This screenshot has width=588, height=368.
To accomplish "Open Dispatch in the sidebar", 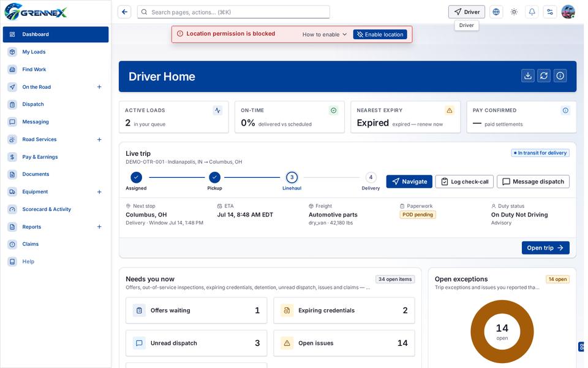I will (56, 104).
